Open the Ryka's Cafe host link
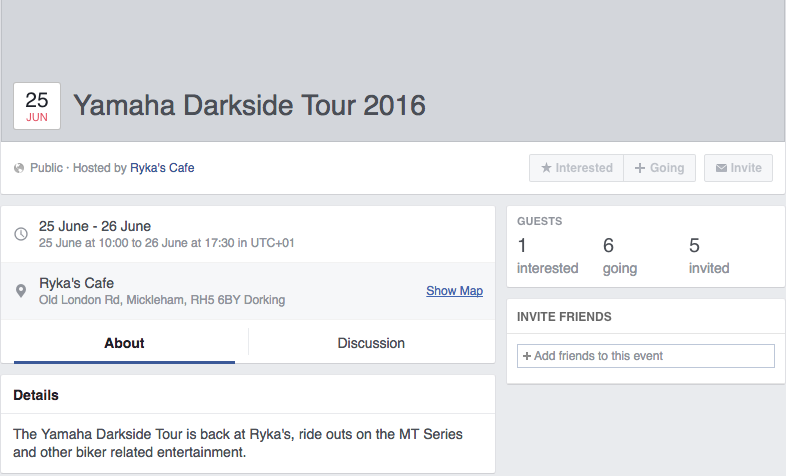 (162, 168)
